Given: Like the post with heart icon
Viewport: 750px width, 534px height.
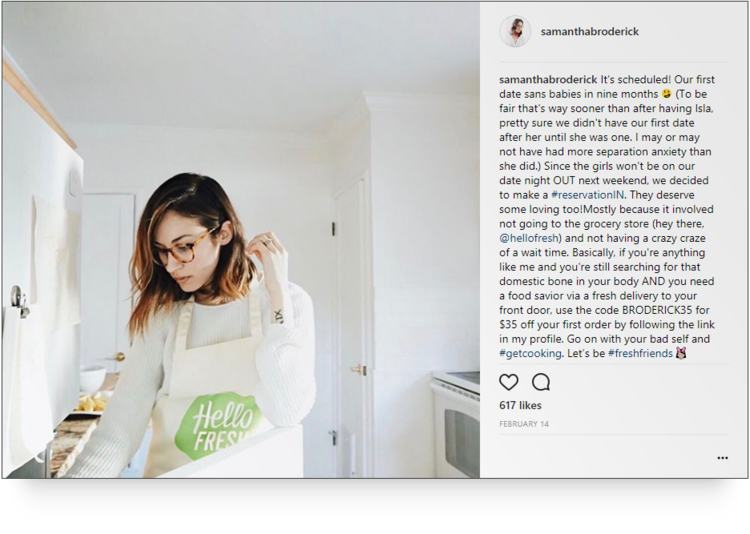Looking at the screenshot, I should pos(508,382).
